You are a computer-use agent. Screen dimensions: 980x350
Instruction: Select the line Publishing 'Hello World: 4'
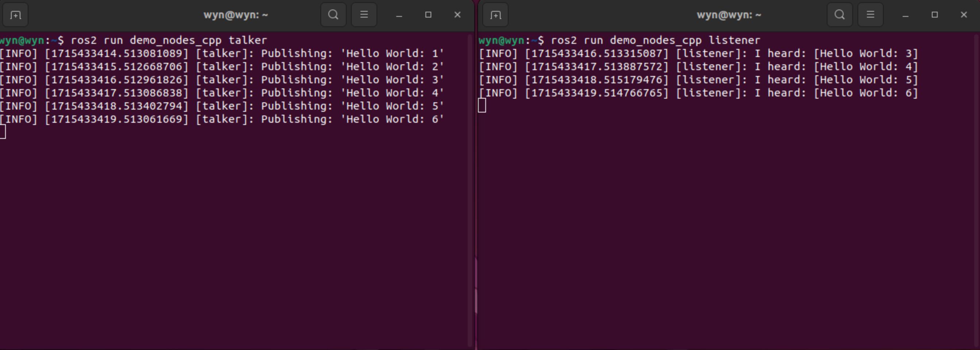222,93
